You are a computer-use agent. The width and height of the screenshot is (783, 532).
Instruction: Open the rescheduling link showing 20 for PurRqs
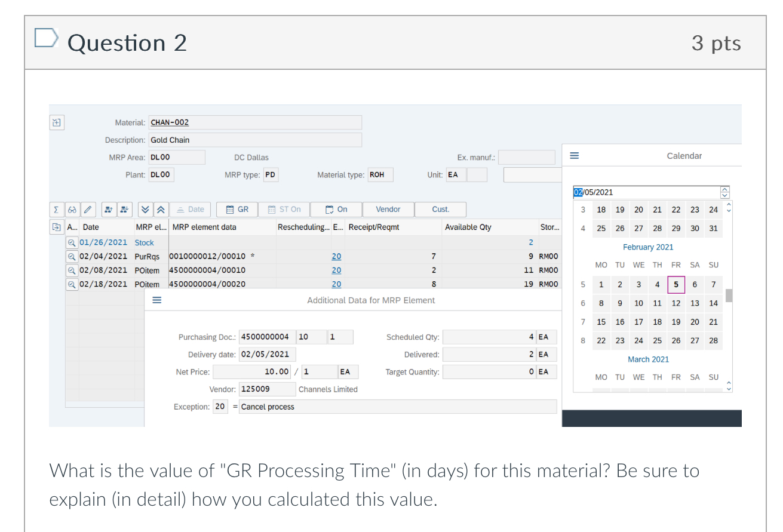[336, 256]
